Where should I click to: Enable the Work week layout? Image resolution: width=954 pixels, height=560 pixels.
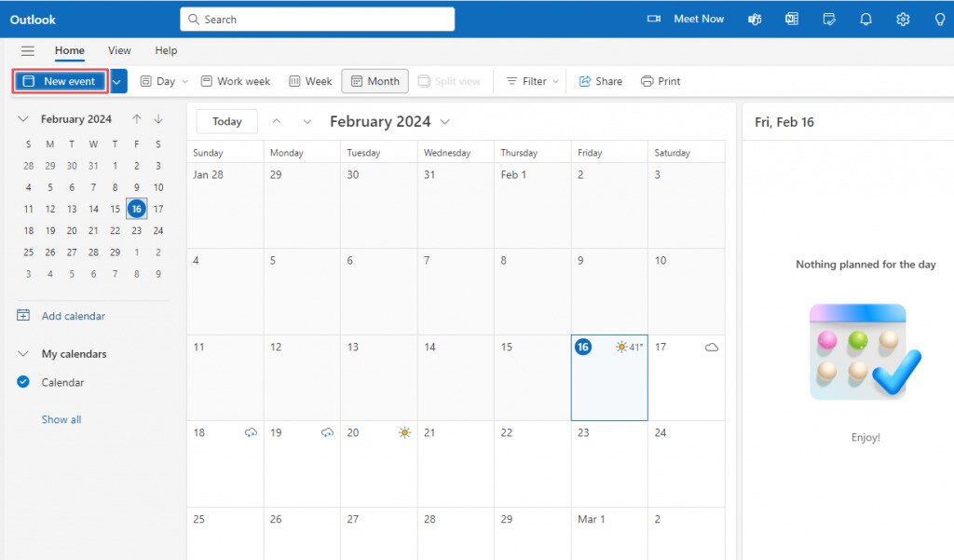pos(235,81)
